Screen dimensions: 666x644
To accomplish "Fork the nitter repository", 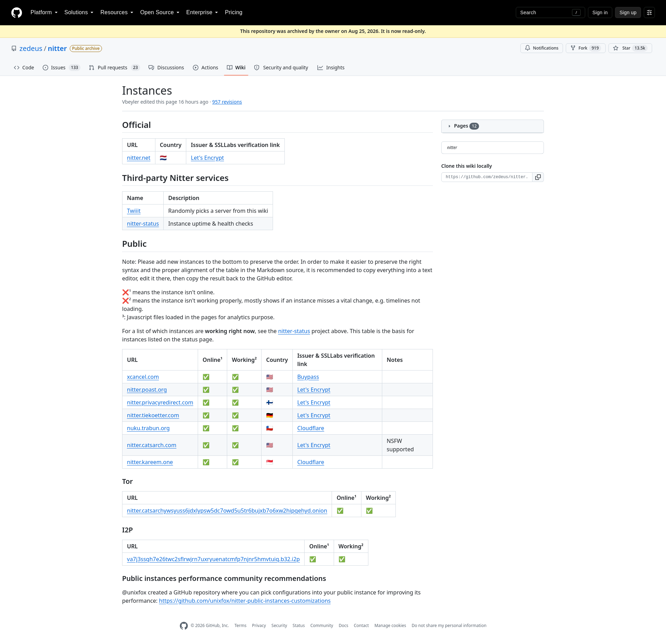I will coord(586,48).
